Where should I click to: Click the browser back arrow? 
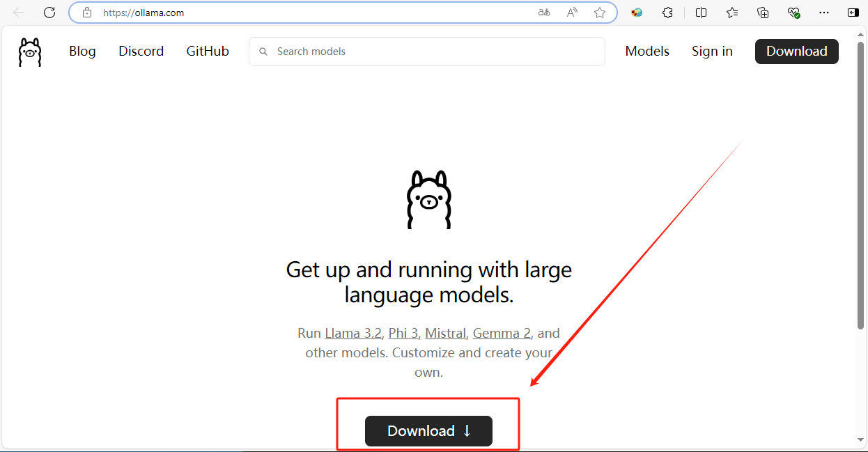click(19, 13)
